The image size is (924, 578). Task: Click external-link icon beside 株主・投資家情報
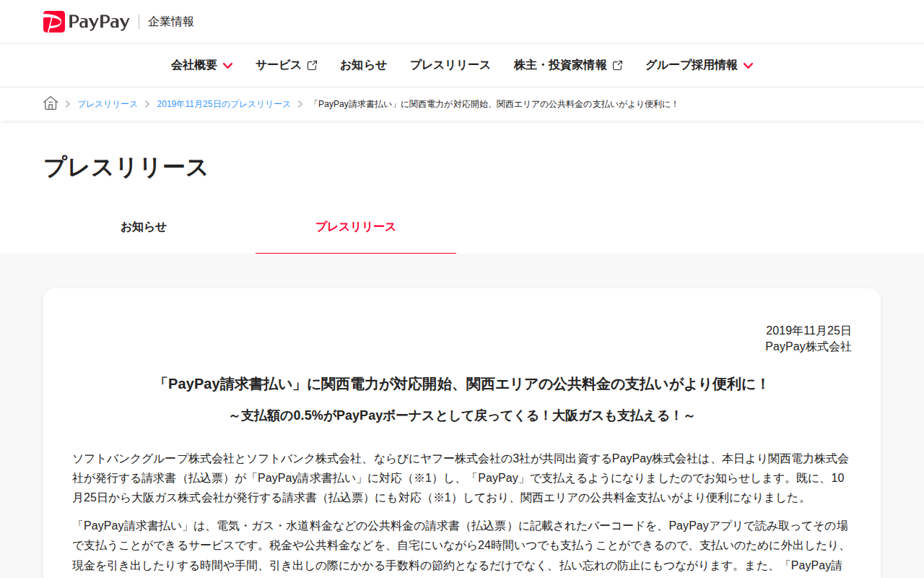tap(617, 65)
